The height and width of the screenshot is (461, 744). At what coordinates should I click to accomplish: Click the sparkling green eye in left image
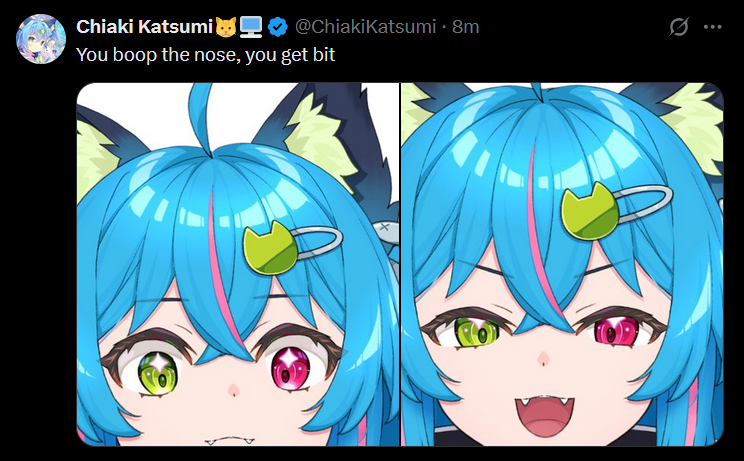coord(158,374)
